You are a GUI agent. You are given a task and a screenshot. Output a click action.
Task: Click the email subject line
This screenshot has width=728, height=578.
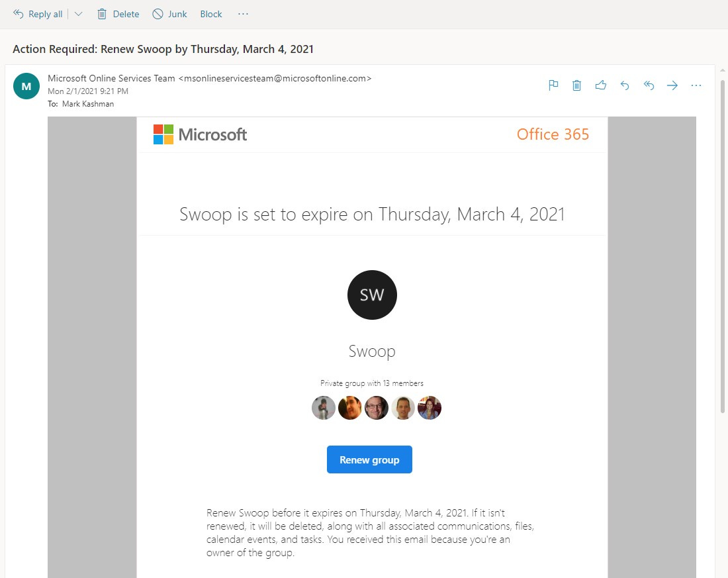163,49
